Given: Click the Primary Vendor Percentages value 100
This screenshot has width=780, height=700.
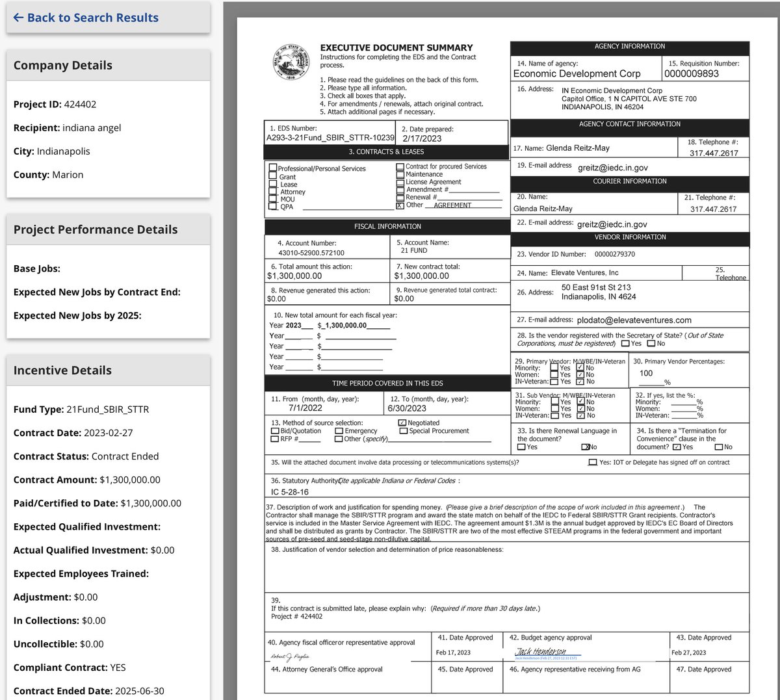Looking at the screenshot, I should (646, 373).
